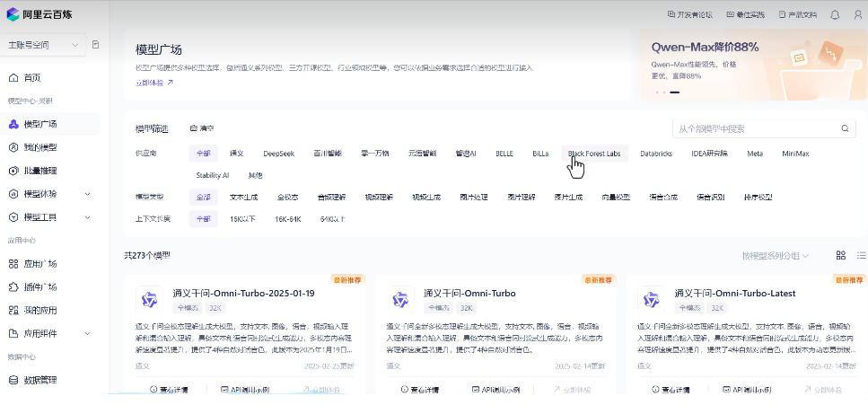868x414 pixels.
Task: Filter suppliers by 通义
Action: pos(237,154)
